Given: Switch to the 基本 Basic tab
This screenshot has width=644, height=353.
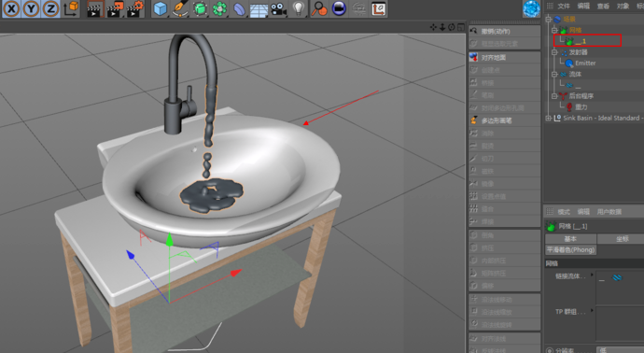Looking at the screenshot, I should click(570, 239).
